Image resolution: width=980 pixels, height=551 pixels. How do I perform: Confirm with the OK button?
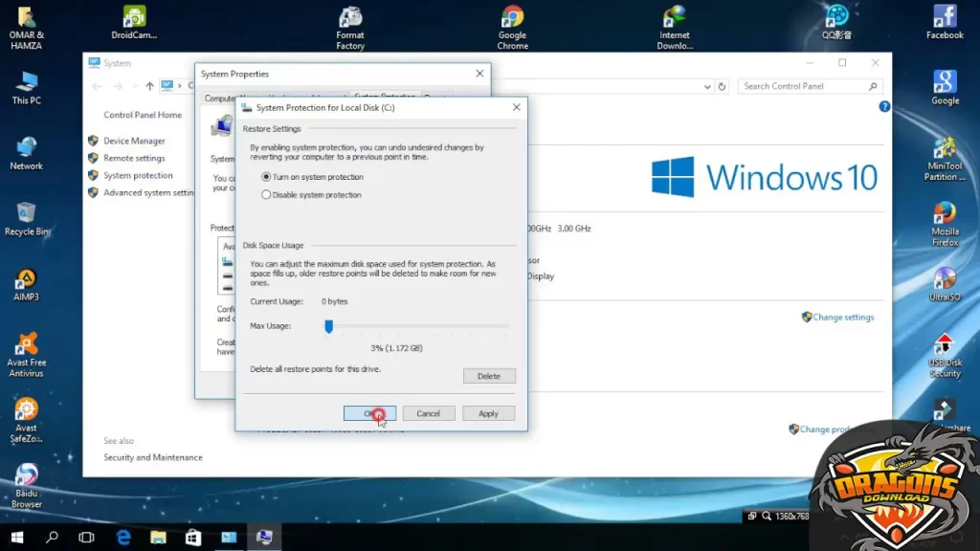click(368, 412)
